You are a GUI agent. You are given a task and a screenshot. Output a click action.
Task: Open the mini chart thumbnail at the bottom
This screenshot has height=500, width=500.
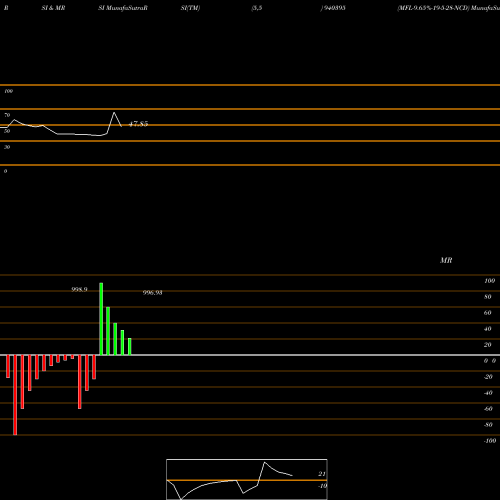click(x=247, y=479)
